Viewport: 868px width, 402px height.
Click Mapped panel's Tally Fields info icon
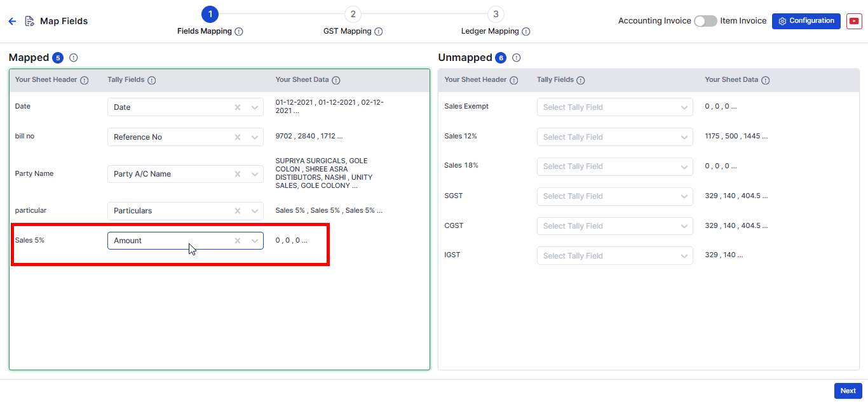click(152, 80)
